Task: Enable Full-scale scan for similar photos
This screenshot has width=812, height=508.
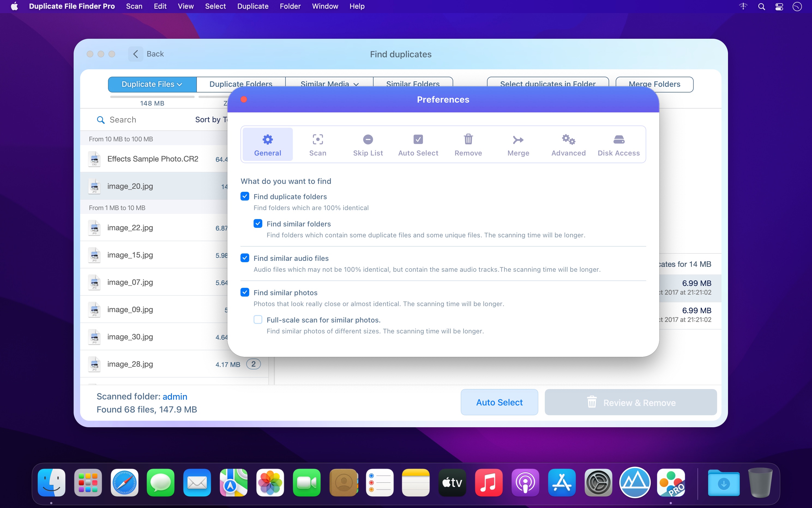Action: pos(258,319)
